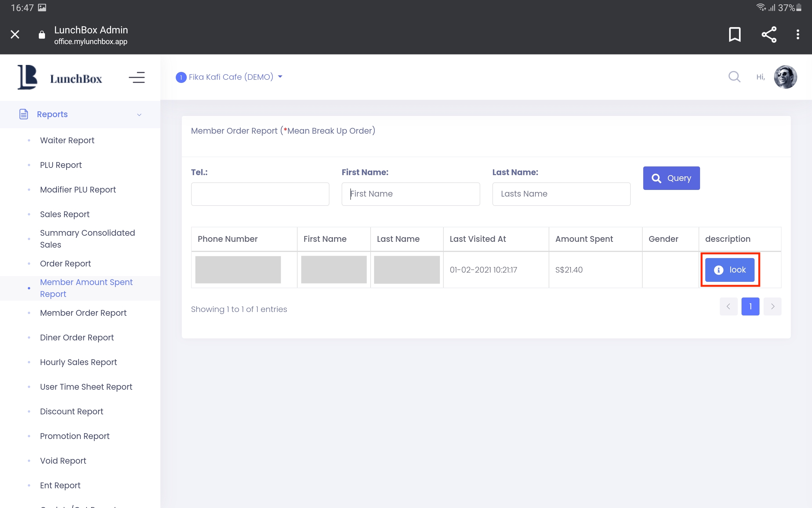Click the look button in description column

(x=729, y=270)
